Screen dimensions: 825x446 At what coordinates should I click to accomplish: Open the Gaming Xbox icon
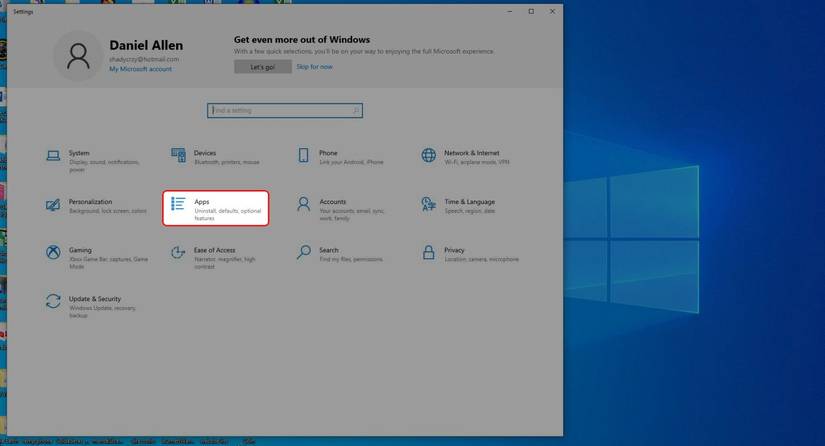coord(53,252)
